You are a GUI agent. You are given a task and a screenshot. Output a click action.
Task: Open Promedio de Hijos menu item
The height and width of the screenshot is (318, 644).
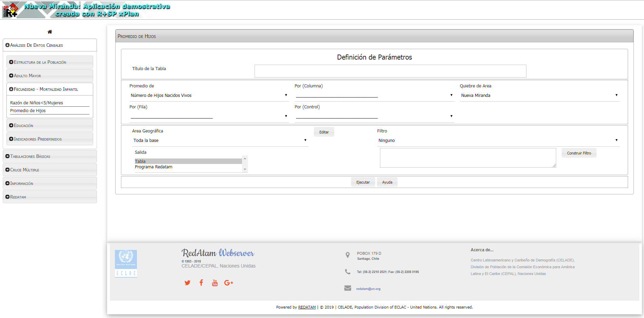point(28,111)
